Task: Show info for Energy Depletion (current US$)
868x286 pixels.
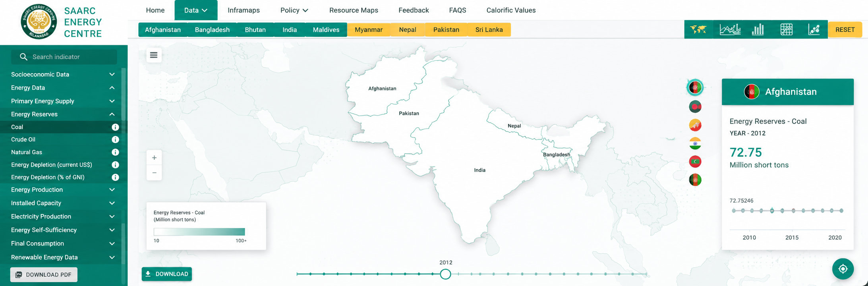Action: [115, 164]
